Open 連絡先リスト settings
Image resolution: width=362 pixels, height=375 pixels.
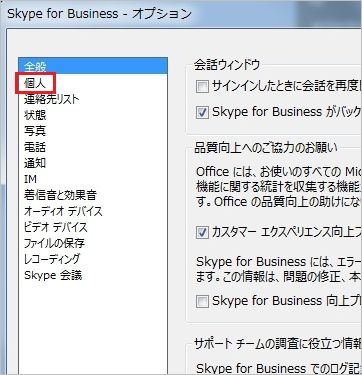coord(51,99)
